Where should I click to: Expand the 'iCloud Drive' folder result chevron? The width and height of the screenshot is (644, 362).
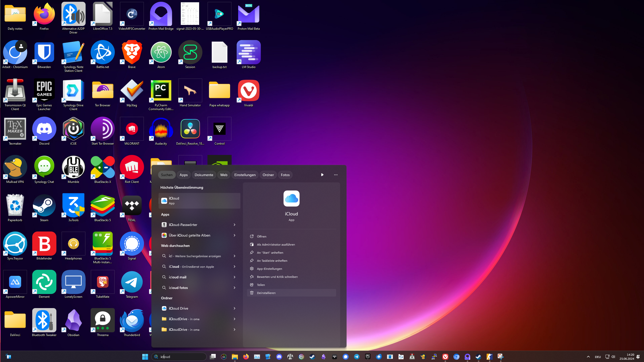pos(234,308)
